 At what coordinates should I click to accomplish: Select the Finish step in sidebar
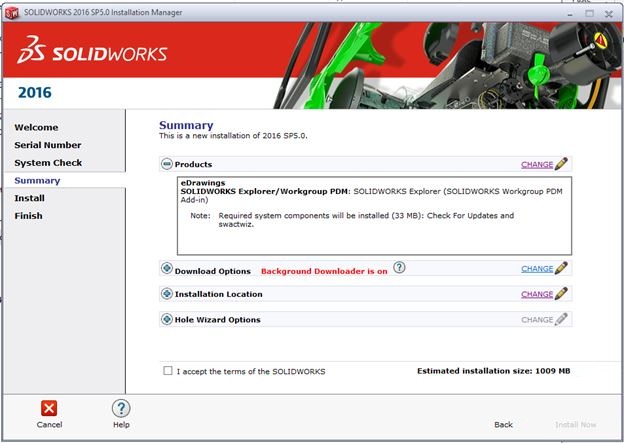28,216
